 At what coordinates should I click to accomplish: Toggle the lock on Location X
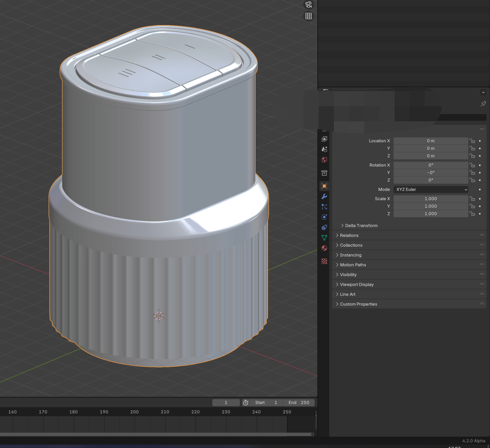(x=472, y=141)
